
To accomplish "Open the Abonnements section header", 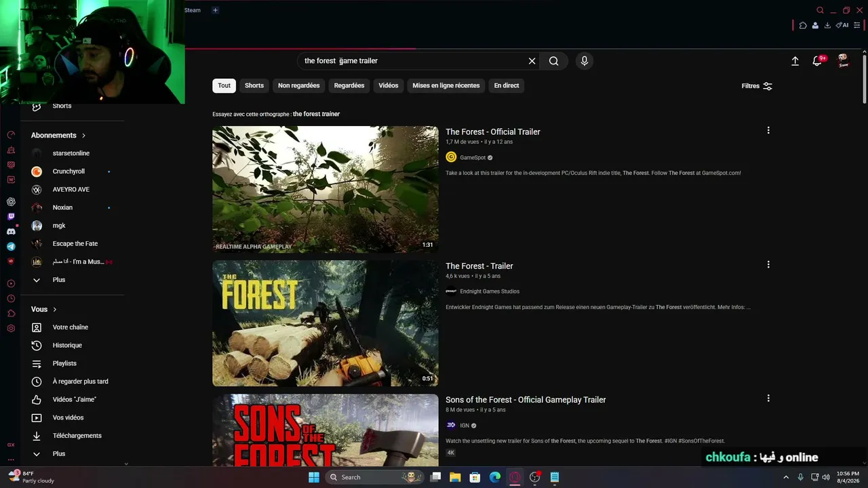I will 58,136.
